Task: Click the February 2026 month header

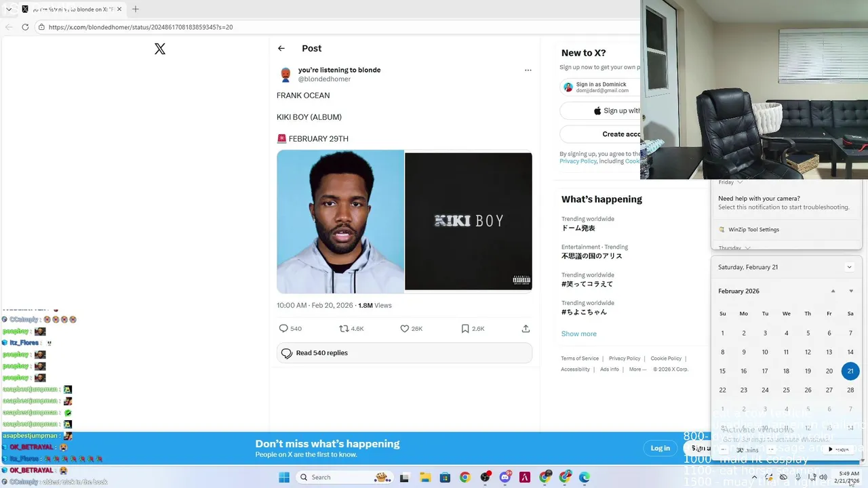Action: [x=738, y=291]
